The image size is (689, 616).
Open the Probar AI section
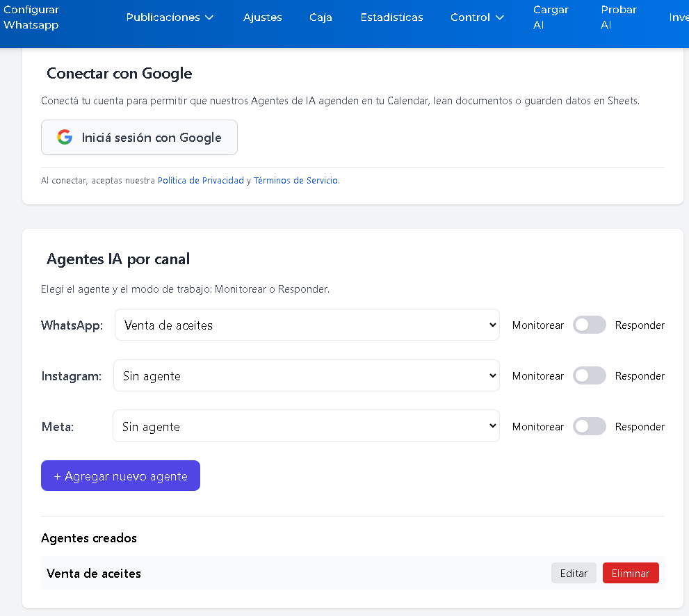[617, 17]
